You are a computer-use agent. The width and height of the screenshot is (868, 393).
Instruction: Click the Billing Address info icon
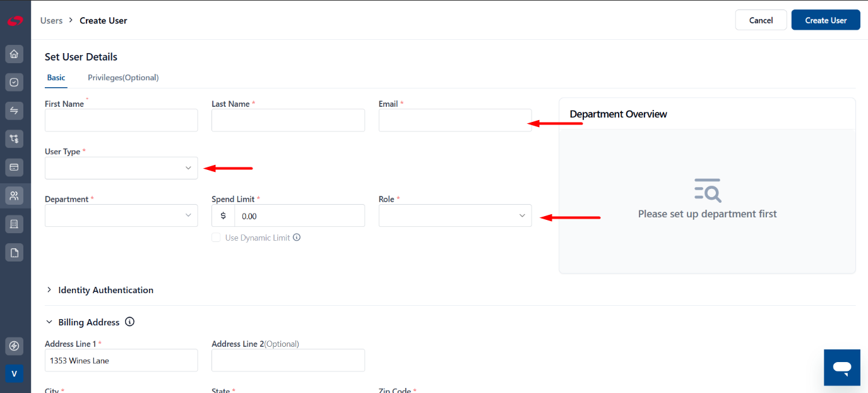coord(130,322)
